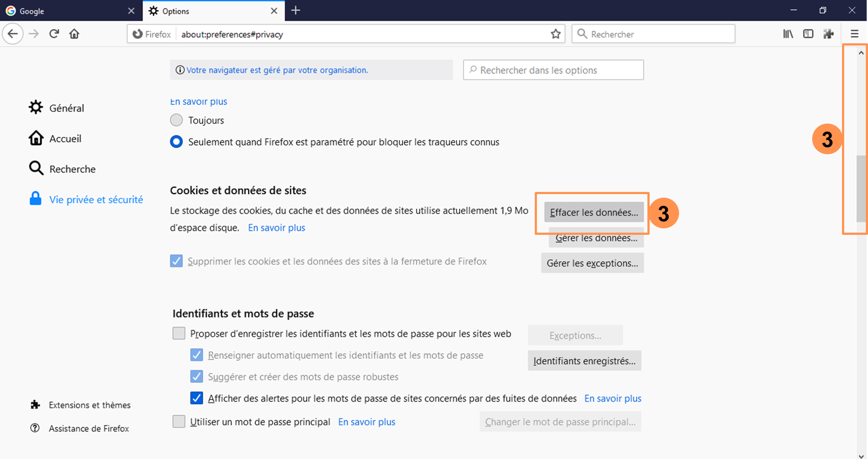The height and width of the screenshot is (459, 868).
Task: Go back with the back arrow
Action: tap(13, 34)
